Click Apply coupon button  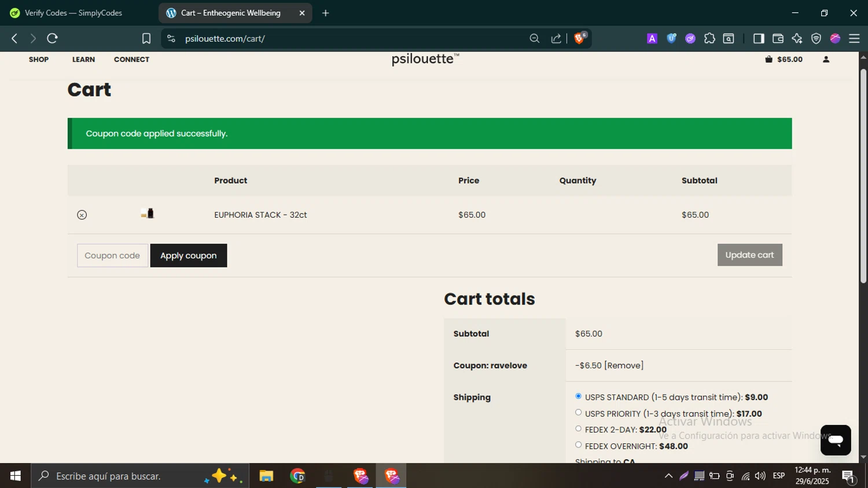pyautogui.click(x=189, y=255)
